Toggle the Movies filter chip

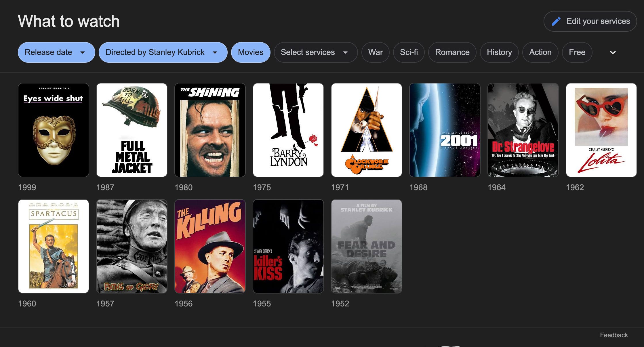point(250,52)
